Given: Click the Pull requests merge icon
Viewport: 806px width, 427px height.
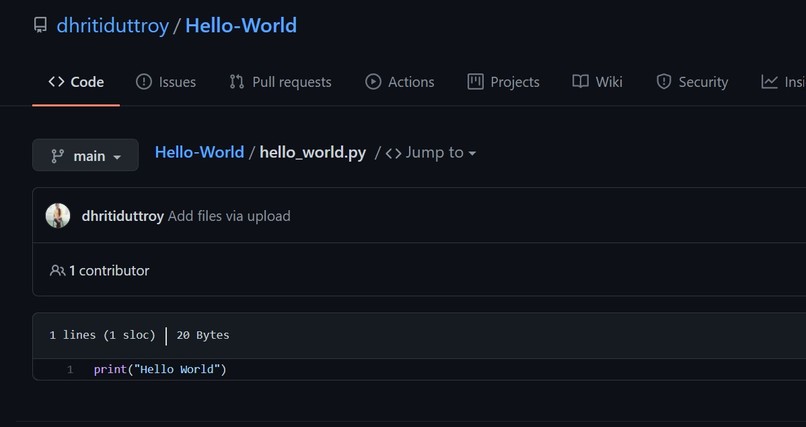Looking at the screenshot, I should [x=236, y=82].
